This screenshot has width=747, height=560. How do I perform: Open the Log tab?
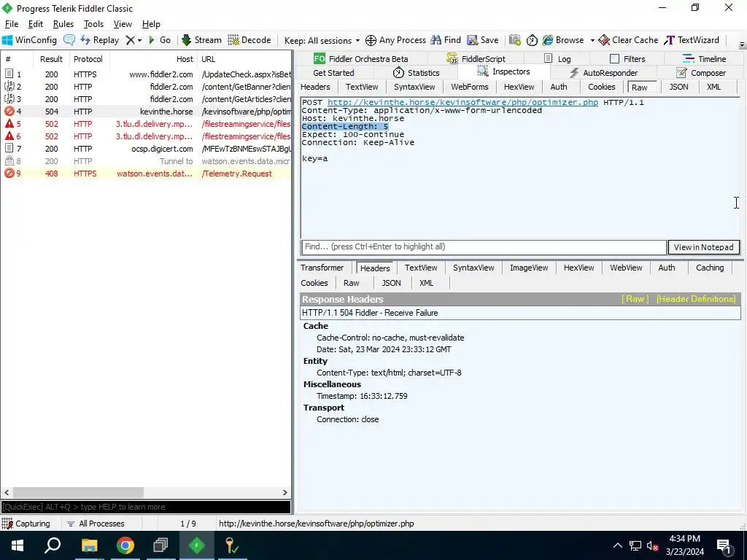[557, 58]
